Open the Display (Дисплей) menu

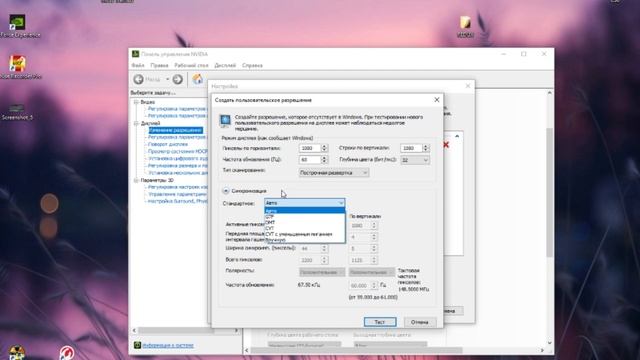tap(225, 65)
